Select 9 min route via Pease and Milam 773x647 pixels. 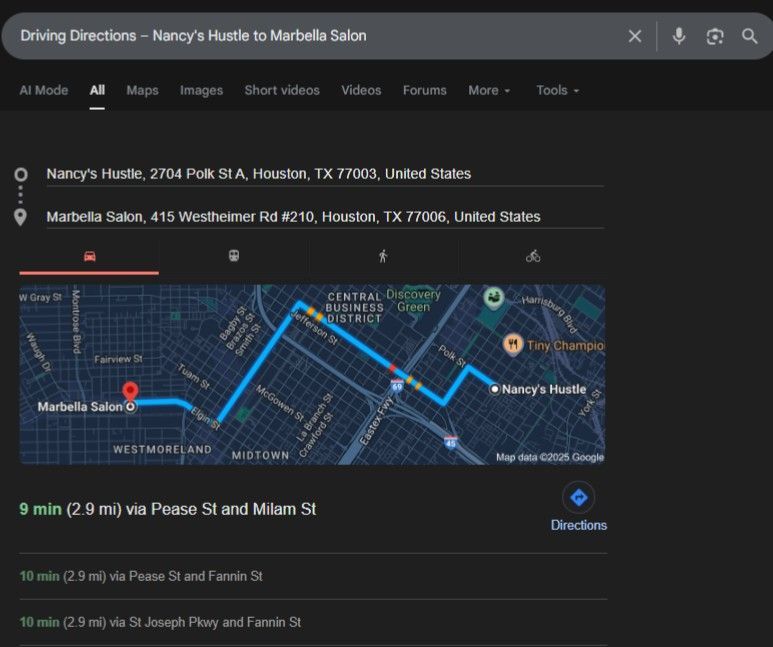[168, 509]
